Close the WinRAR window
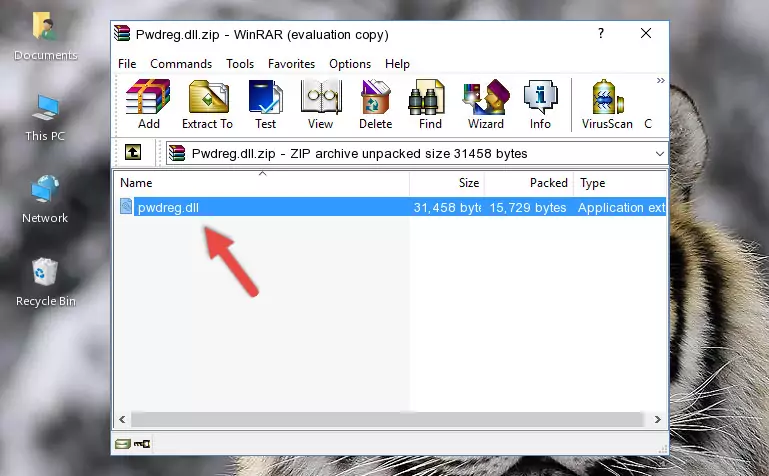This screenshot has width=769, height=476. point(646,33)
